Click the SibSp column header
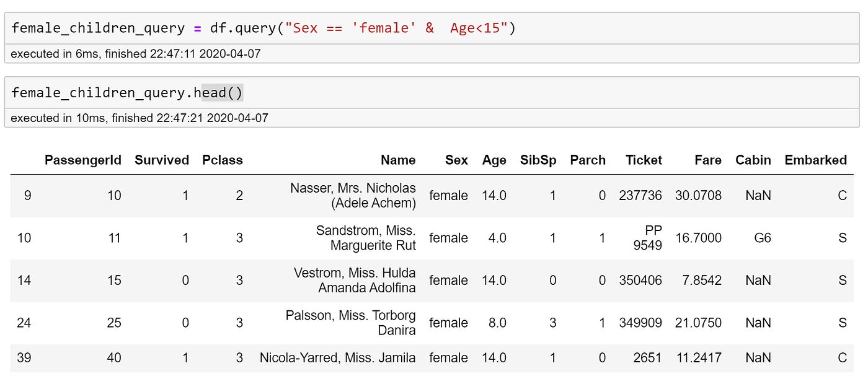Screen dimensions: 868x384 pyautogui.click(x=538, y=160)
